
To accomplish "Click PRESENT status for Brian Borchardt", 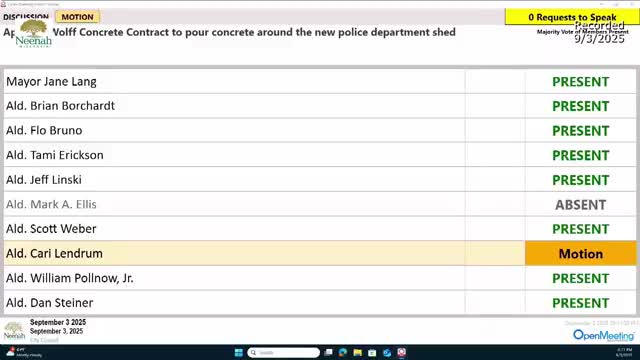I will pyautogui.click(x=580, y=106).
